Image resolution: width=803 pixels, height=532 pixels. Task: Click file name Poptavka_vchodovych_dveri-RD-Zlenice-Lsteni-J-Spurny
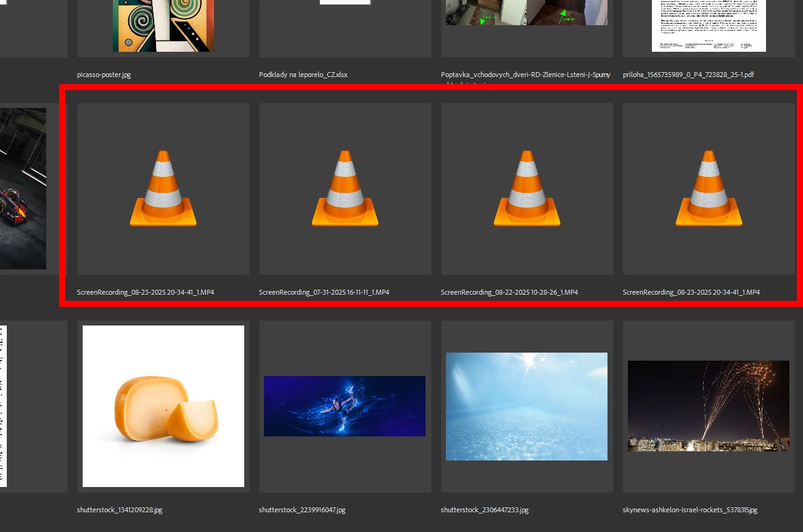tap(525, 75)
